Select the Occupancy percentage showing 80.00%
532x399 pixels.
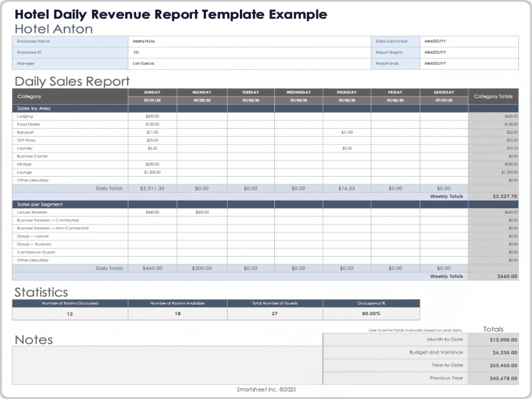coord(371,313)
